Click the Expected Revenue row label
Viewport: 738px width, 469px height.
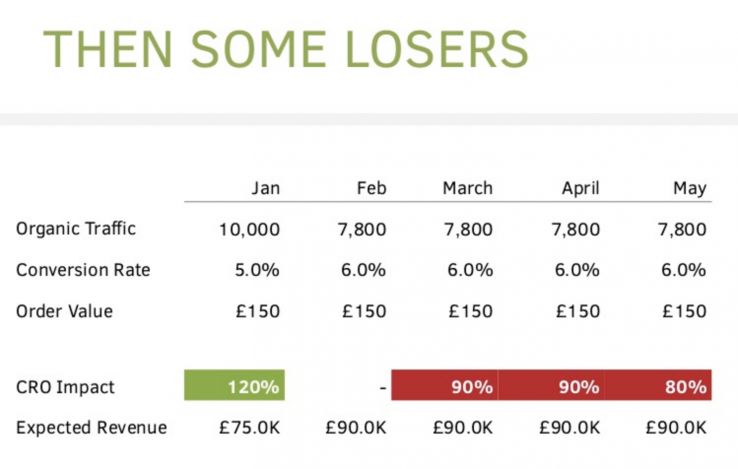pos(91,428)
